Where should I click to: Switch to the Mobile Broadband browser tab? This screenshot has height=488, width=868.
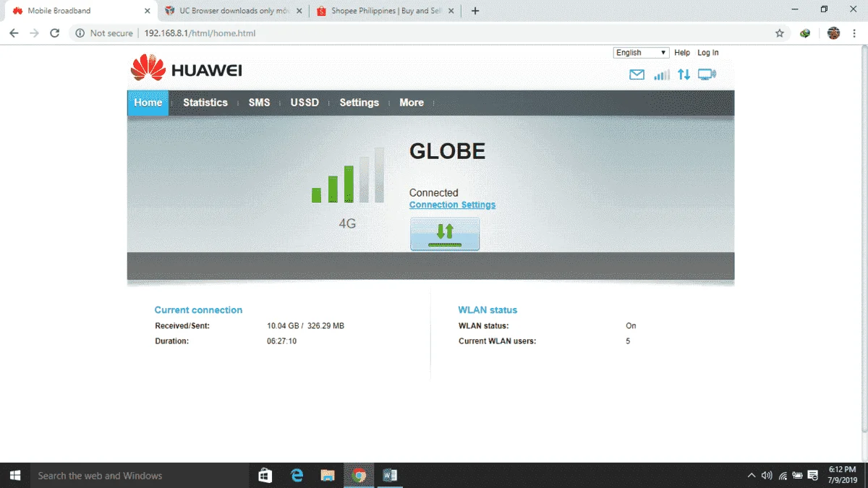80,11
